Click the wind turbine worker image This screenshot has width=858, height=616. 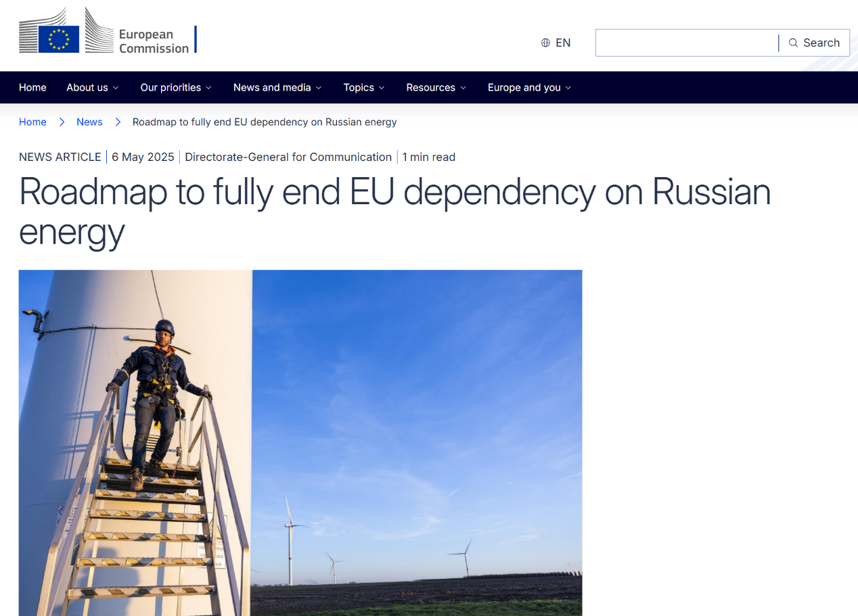[300, 442]
